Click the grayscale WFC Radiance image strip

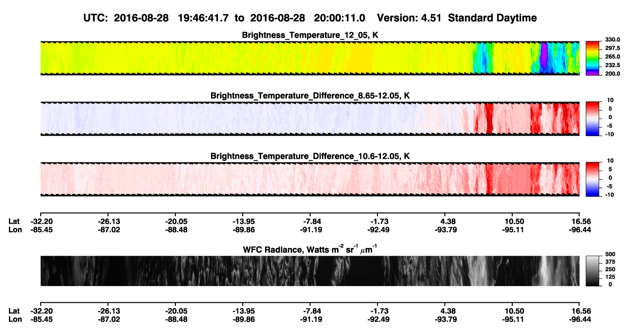(x=310, y=271)
